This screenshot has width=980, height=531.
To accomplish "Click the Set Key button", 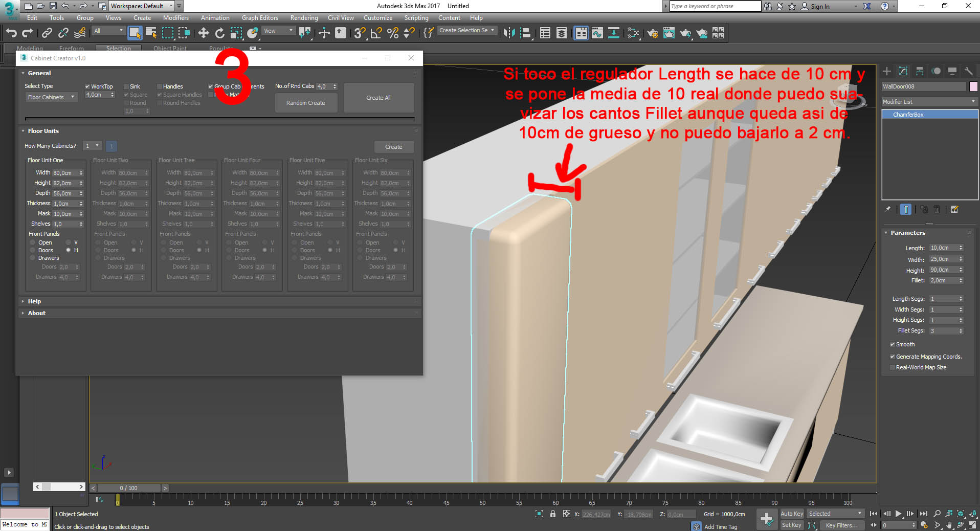I will coord(792,525).
